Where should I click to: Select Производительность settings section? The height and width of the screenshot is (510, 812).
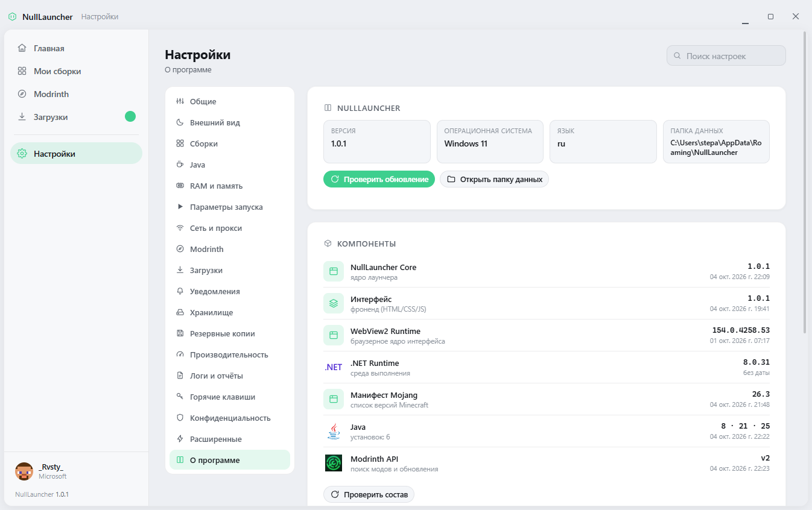point(230,355)
